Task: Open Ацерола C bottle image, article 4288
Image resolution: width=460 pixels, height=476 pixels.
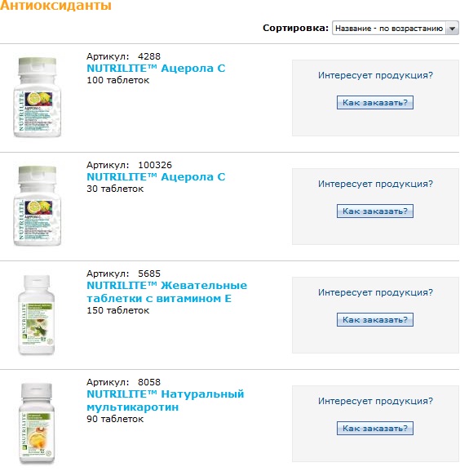Action: click(x=38, y=97)
